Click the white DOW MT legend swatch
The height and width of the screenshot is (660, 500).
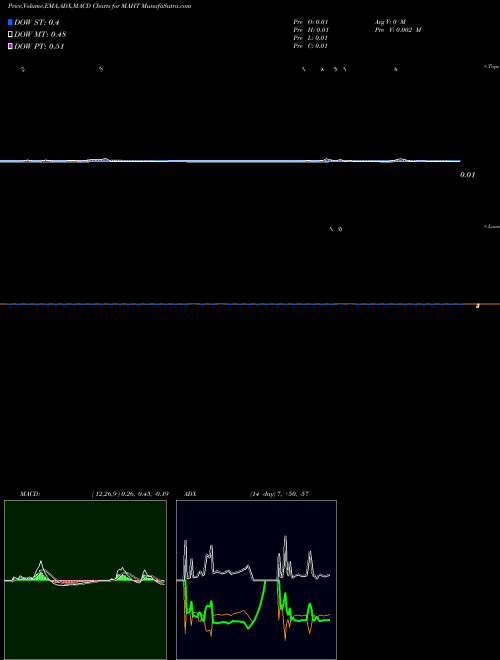coord(10,35)
